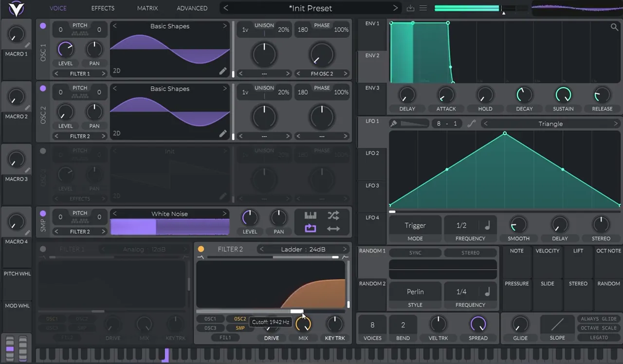Click the envelope magnifier zoom icon
Viewport: 623px width, 364px height.
click(614, 27)
